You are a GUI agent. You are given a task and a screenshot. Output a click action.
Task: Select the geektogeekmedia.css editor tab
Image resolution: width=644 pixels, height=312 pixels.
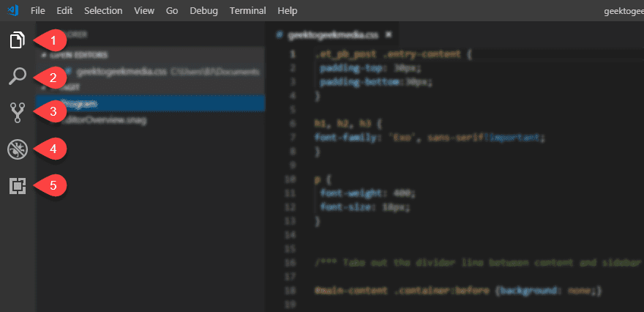[333, 35]
